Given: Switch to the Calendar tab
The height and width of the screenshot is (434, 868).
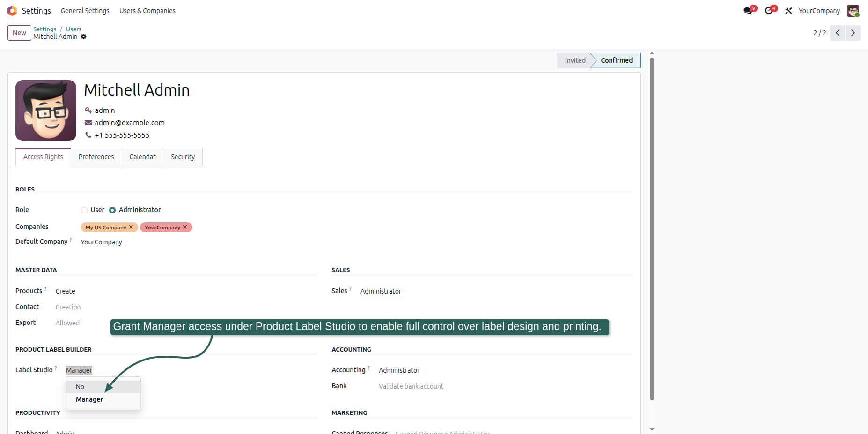Looking at the screenshot, I should (x=142, y=157).
